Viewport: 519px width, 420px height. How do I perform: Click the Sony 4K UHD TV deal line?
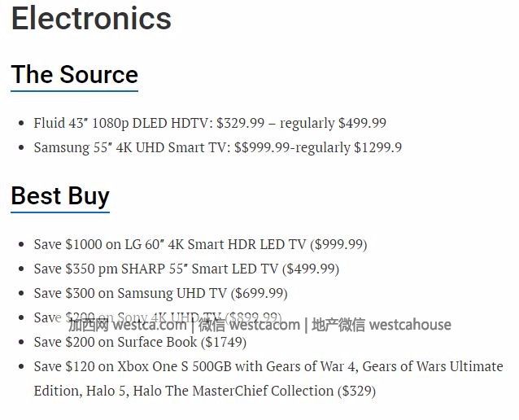(158, 317)
